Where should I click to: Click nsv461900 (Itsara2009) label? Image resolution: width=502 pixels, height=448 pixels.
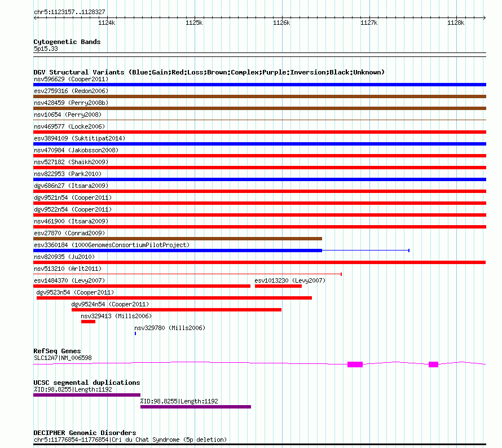coord(71,221)
